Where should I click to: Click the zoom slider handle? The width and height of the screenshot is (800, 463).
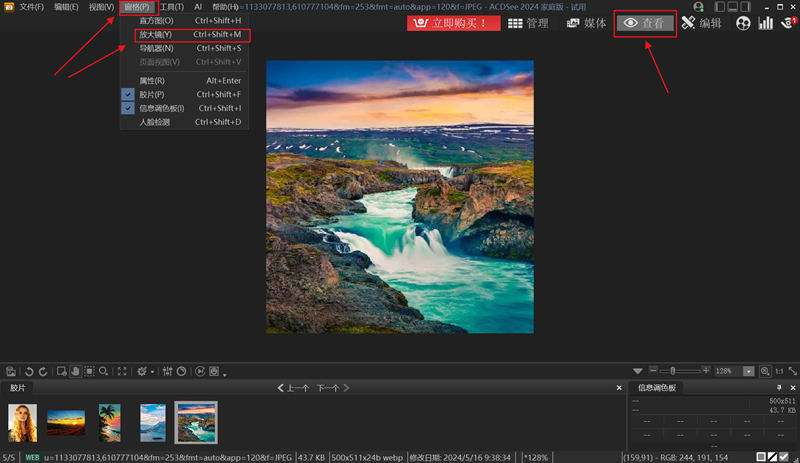point(674,371)
